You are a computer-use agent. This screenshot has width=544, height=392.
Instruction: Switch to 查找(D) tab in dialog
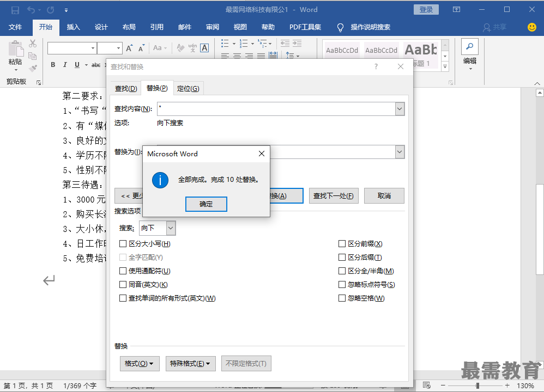126,89
